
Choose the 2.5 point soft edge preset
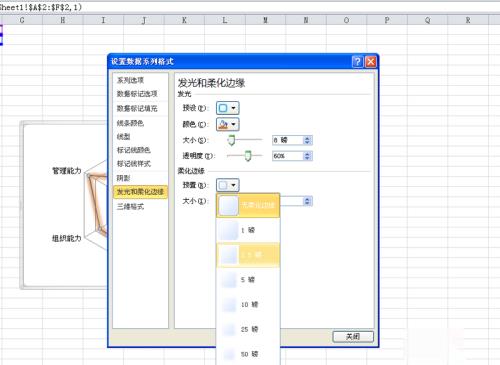248,255
